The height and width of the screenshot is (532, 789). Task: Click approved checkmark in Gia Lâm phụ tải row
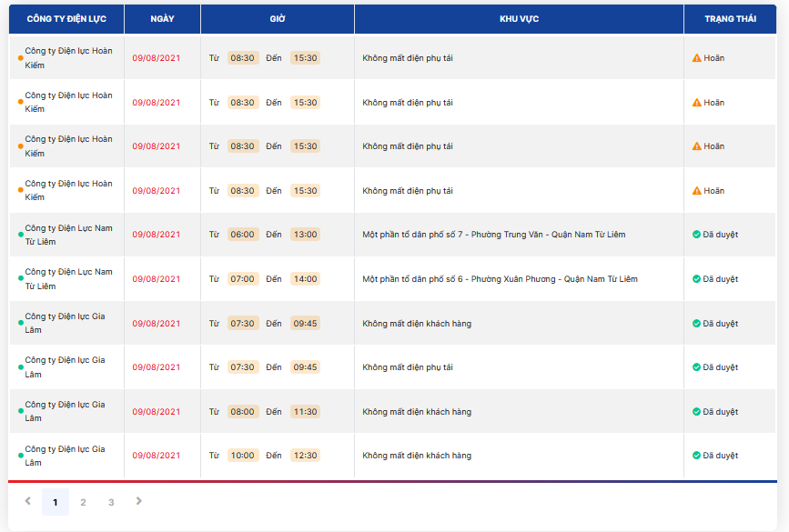click(x=696, y=367)
